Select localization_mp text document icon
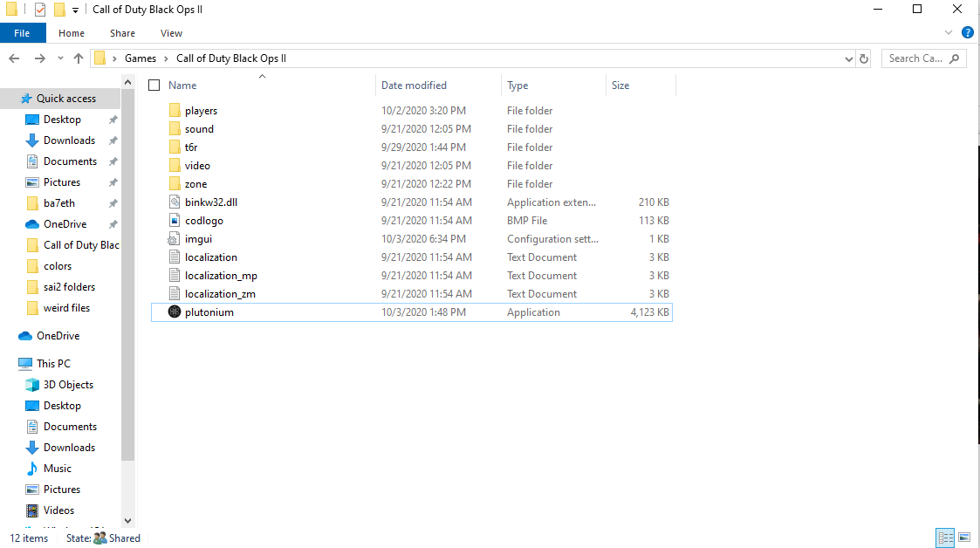The width and height of the screenshot is (980, 548). pos(175,276)
